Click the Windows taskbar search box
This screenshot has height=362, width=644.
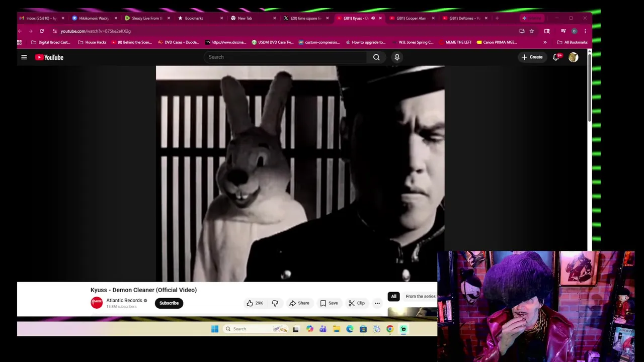256,329
